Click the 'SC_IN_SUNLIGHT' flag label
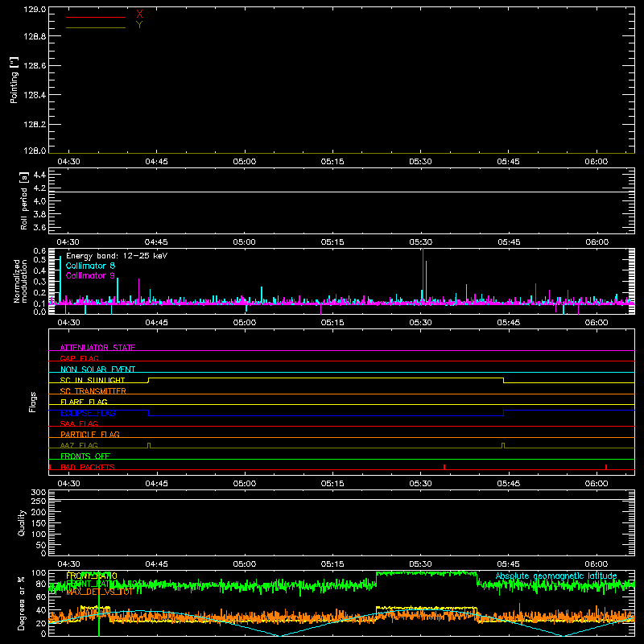This screenshot has width=644, height=644. point(93,380)
